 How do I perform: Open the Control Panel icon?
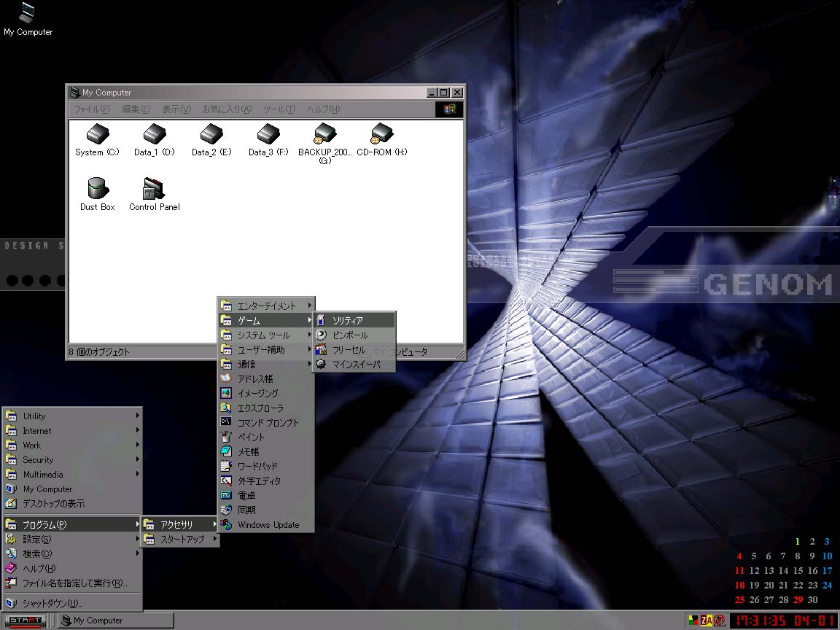coord(154,190)
